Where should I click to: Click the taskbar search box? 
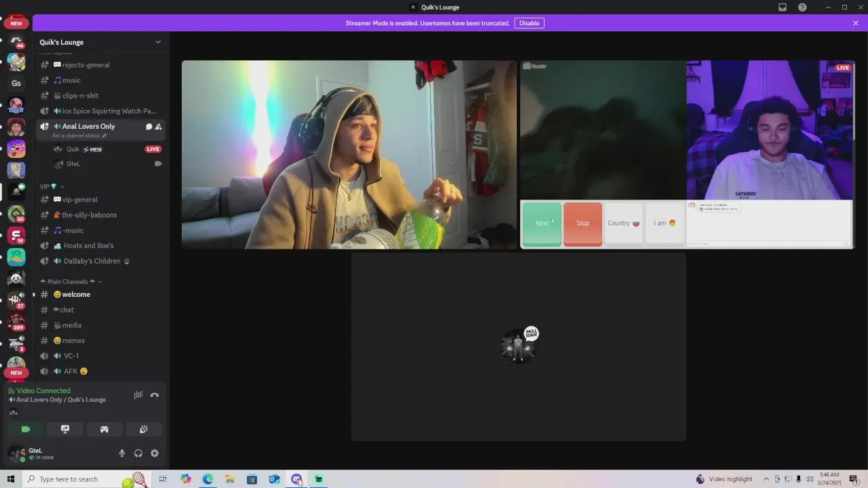click(x=87, y=479)
